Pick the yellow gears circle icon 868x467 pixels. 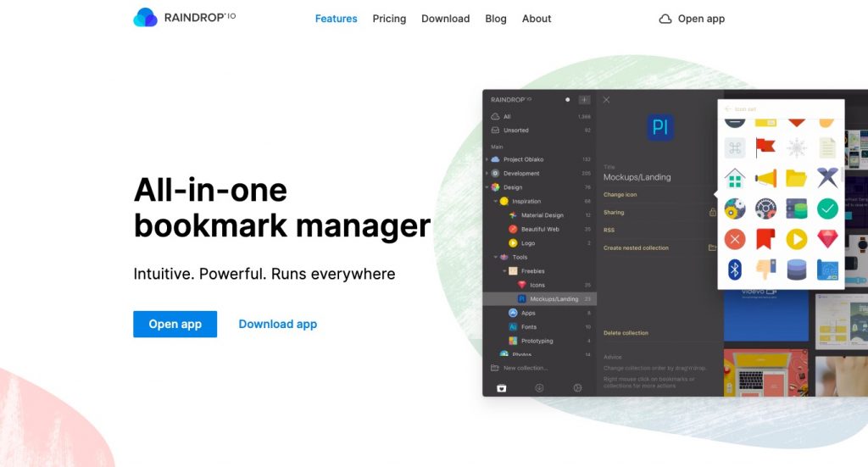pos(735,208)
